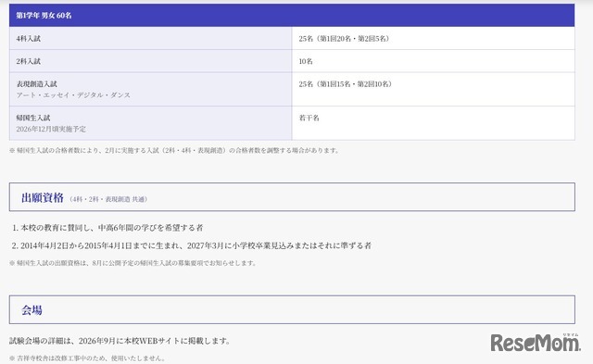Click the '出願資格' section heading
593x364 pixels.
(x=43, y=197)
